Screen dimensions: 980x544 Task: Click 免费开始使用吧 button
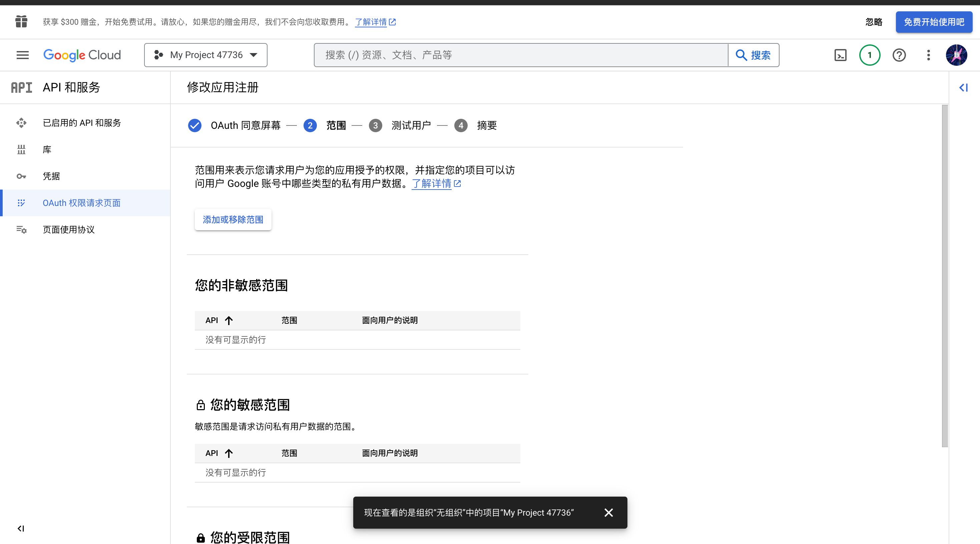[x=934, y=22]
